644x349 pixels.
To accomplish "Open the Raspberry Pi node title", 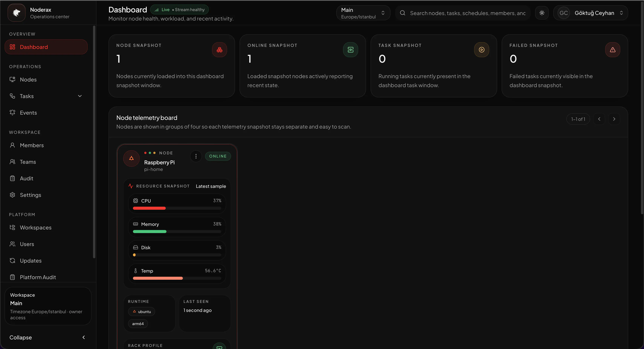I will tap(159, 162).
